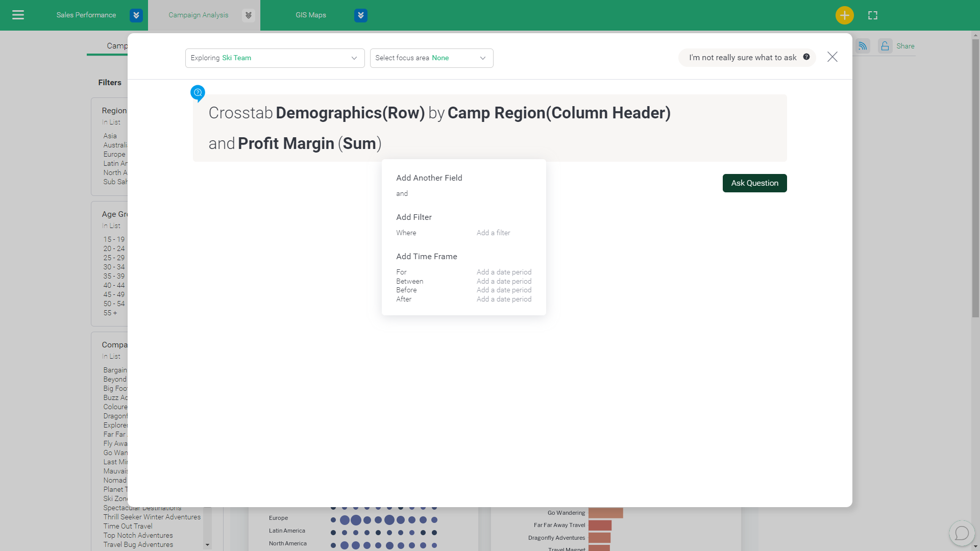Select 55 + age group
Screen dimensions: 980x551
pos(110,313)
